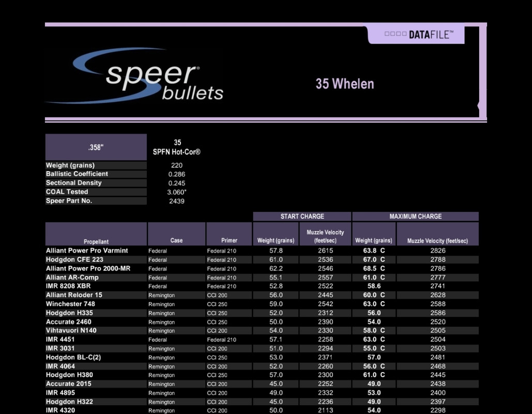Select start charge 50.0 for Accurate 2460

tap(276, 322)
